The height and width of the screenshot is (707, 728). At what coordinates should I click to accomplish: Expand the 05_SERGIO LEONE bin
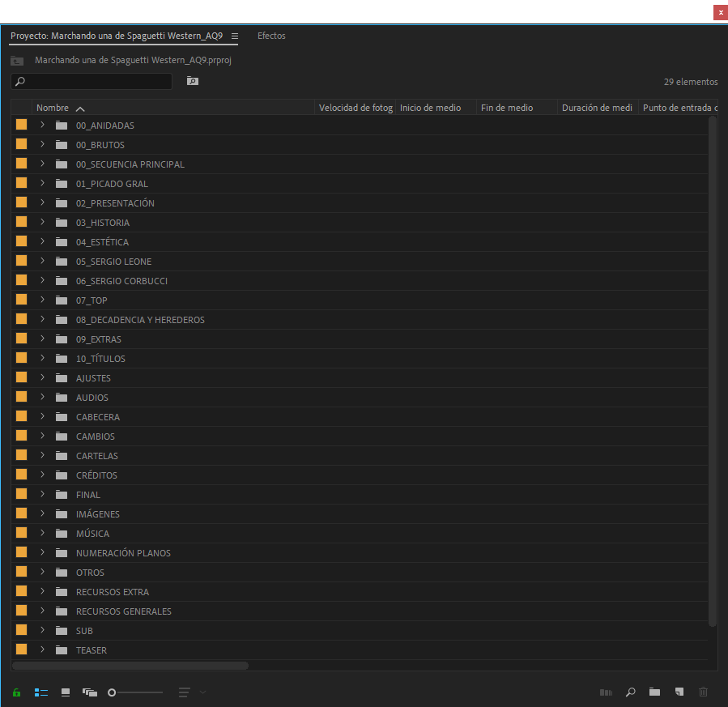(42, 261)
